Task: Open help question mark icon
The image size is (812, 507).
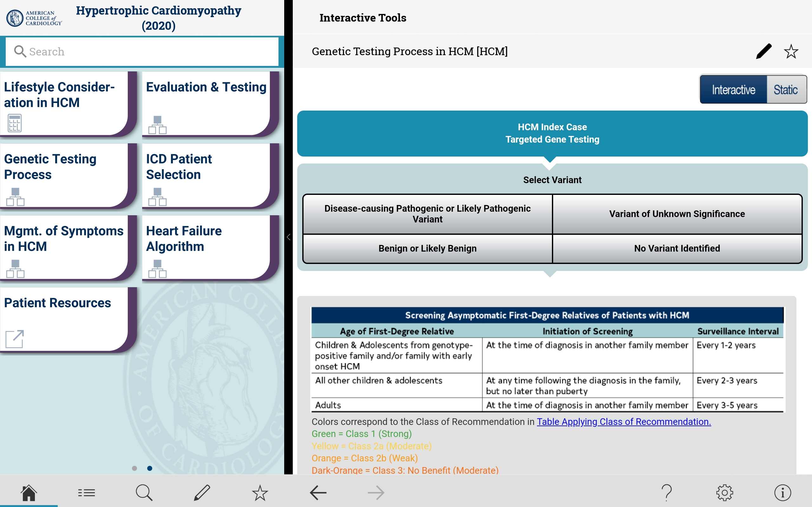Action: pyautogui.click(x=667, y=492)
